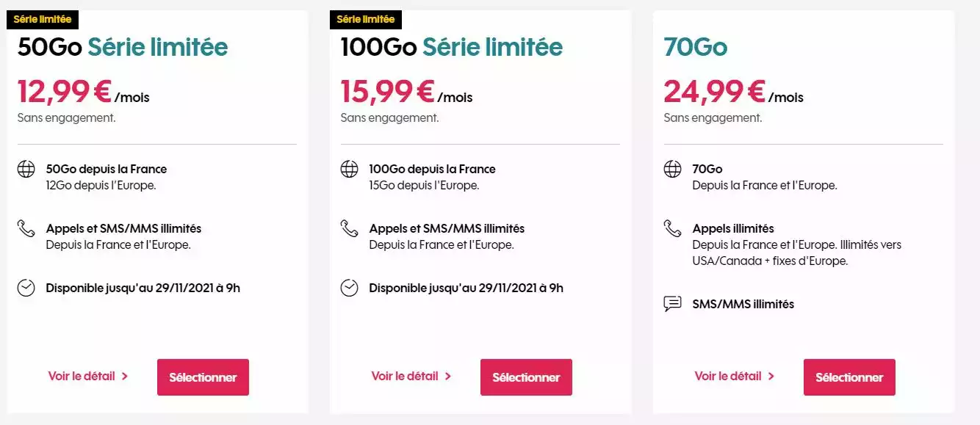Select the 100Go Série limitée plan
This screenshot has height=425, width=980.
tap(526, 377)
